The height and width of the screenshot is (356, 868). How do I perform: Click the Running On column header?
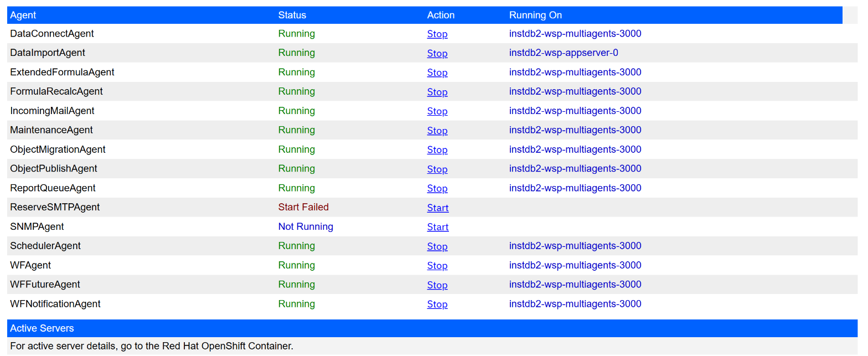pos(535,15)
